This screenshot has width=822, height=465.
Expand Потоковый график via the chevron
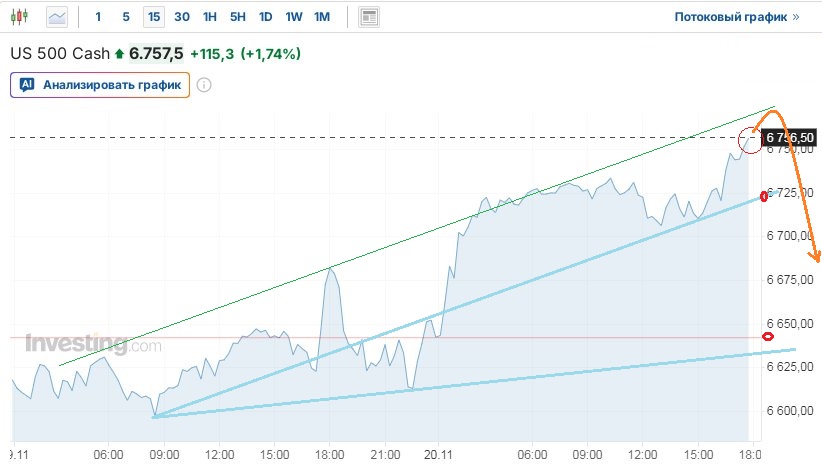(x=796, y=17)
